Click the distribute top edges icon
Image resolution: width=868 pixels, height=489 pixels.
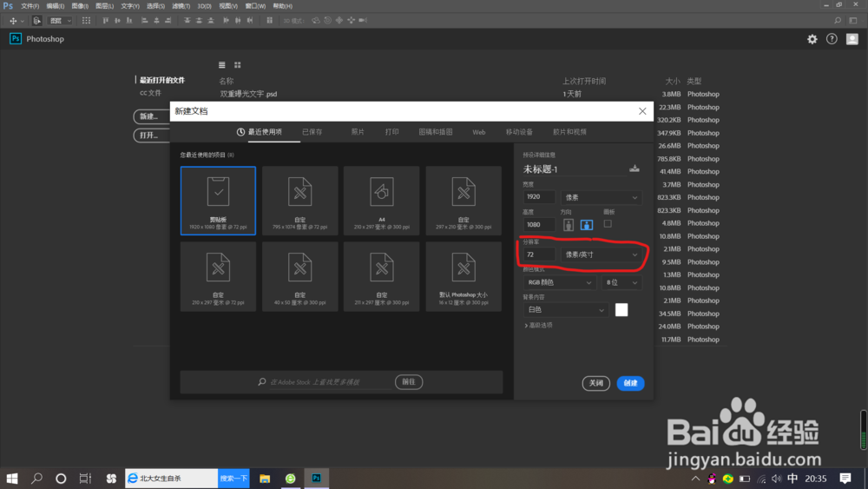tap(187, 21)
